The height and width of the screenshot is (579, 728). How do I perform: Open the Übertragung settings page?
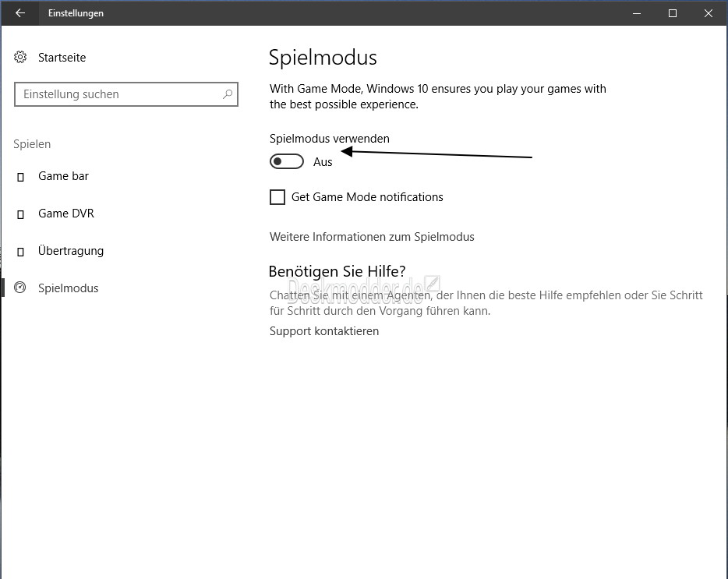(71, 251)
